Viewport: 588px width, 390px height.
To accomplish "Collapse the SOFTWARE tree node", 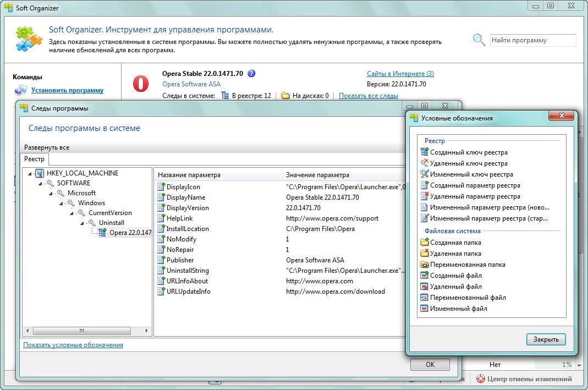I will tap(40, 184).
